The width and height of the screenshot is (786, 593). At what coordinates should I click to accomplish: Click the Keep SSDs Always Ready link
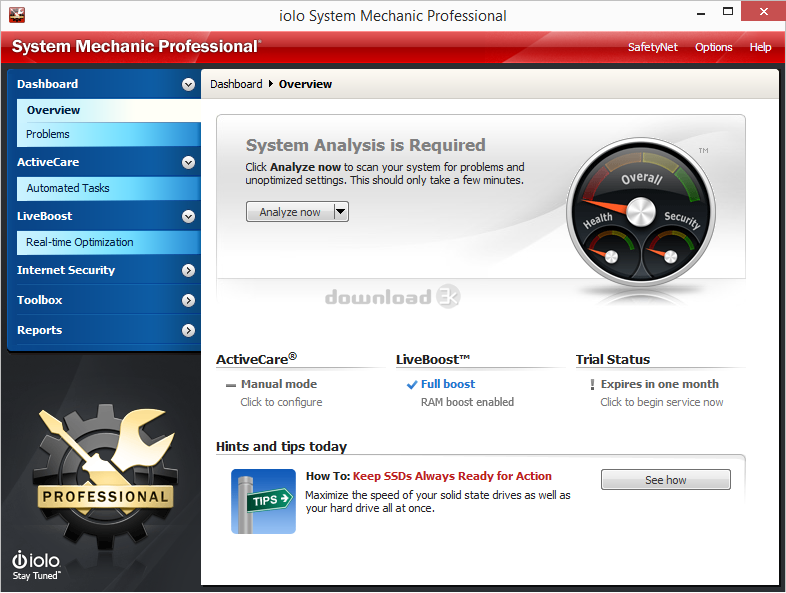point(452,476)
